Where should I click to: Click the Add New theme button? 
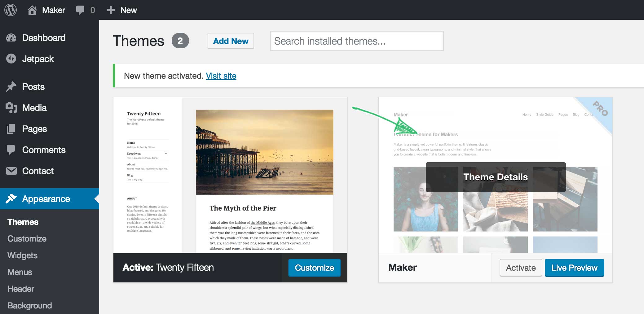[x=231, y=41]
